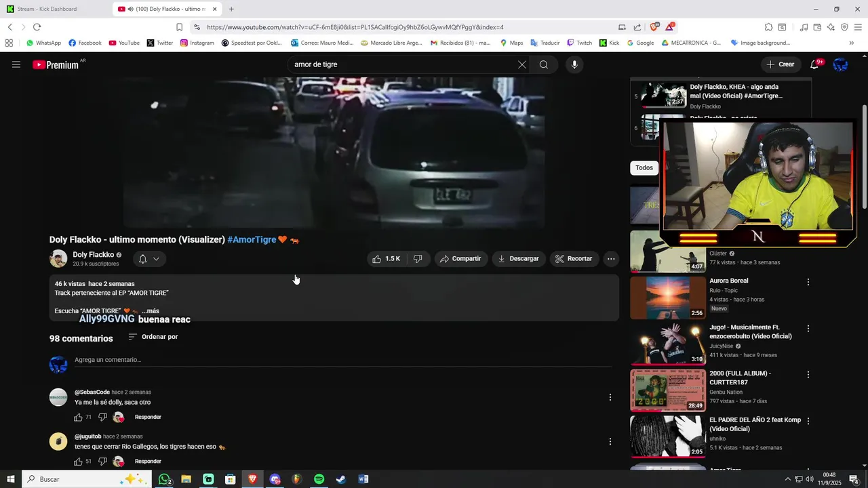Reply to the @juguitob comment
This screenshot has height=488, width=868.
coord(148,462)
